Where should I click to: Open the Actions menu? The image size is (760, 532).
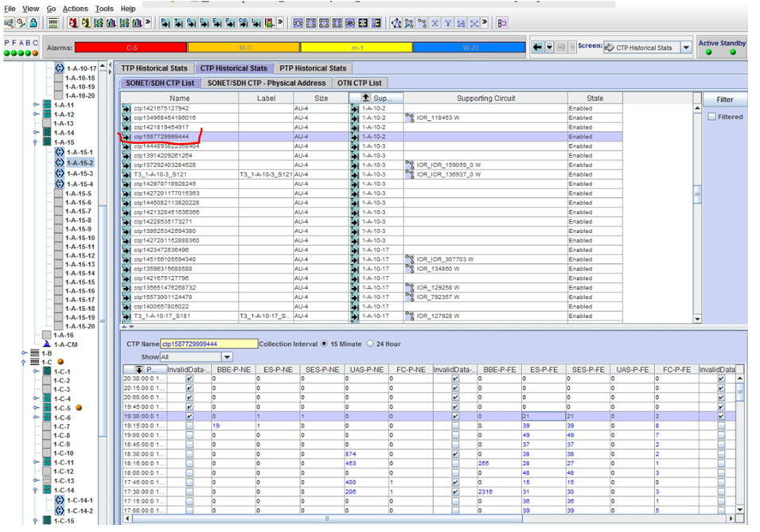pyautogui.click(x=77, y=7)
